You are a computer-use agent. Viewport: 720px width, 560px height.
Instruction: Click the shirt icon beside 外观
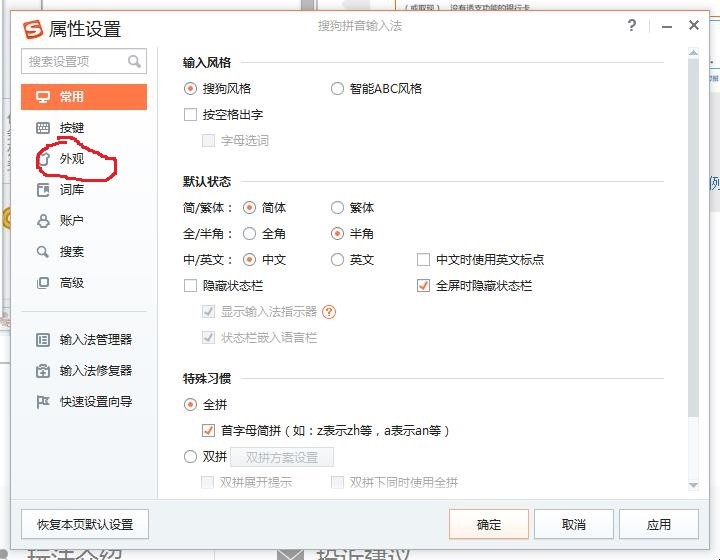[x=44, y=159]
